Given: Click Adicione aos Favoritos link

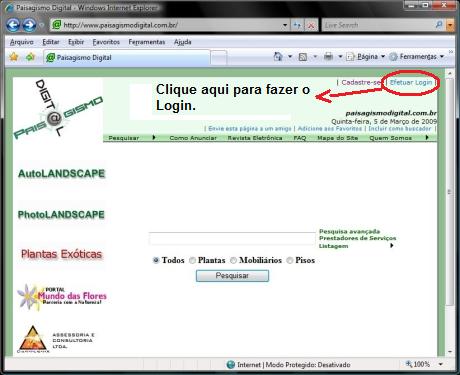Looking at the screenshot, I should [330, 129].
